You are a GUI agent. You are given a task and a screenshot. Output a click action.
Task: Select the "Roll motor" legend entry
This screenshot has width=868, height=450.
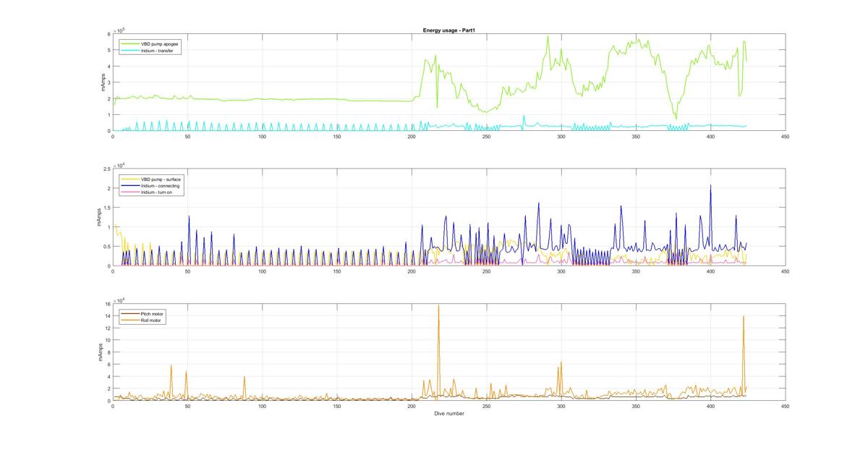152,320
